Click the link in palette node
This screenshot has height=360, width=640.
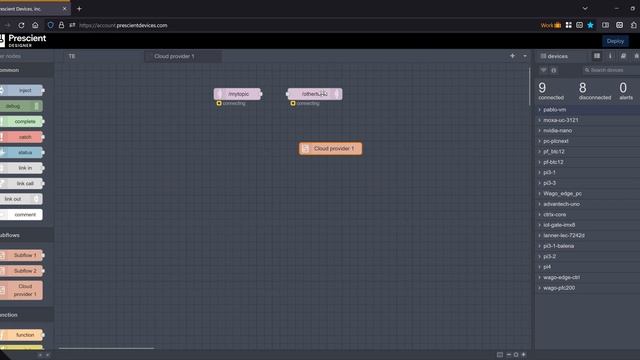pos(21,168)
